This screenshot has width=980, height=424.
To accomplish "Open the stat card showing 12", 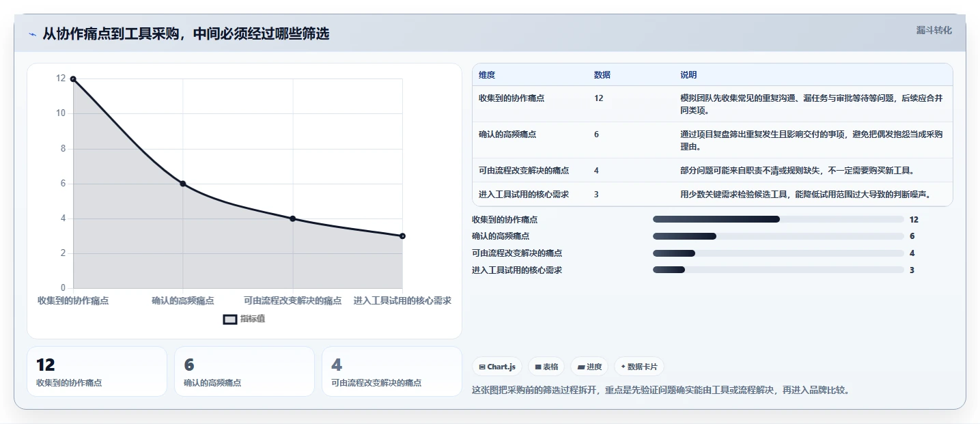I will click(x=97, y=371).
